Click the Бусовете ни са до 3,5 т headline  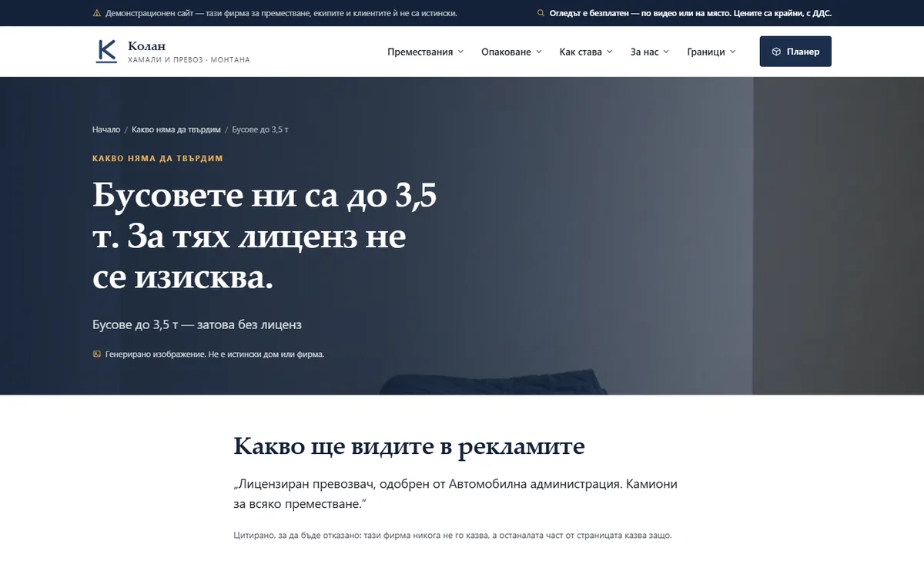pos(264,237)
